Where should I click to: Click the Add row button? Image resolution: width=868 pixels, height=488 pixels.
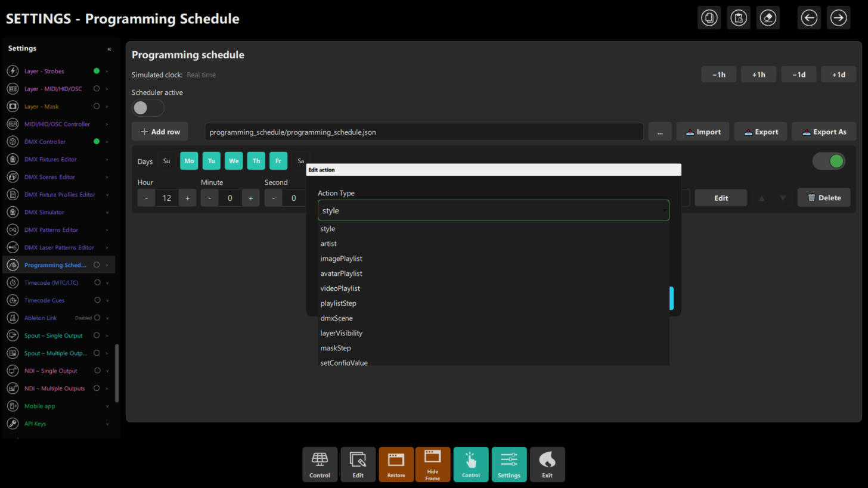coord(160,132)
